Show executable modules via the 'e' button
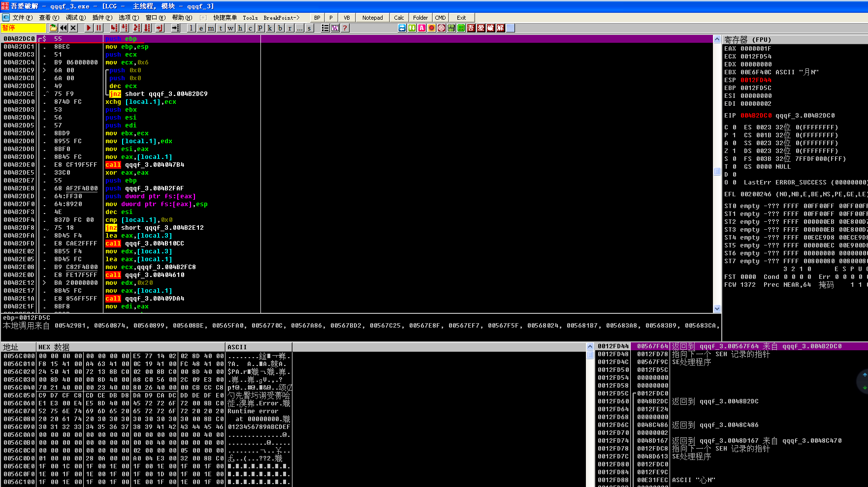Image resolution: width=868 pixels, height=487 pixels. click(201, 28)
